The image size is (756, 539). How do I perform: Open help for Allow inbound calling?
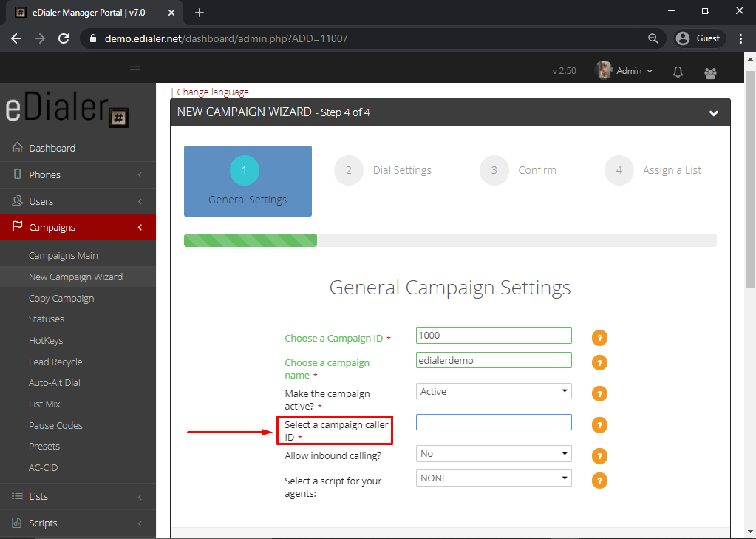(x=599, y=456)
